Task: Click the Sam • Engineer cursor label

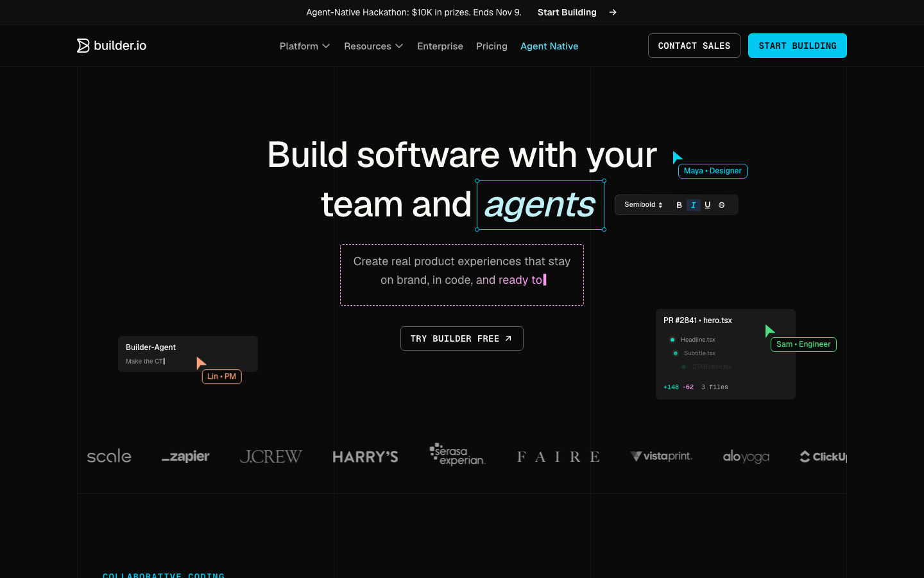Action: [803, 344]
